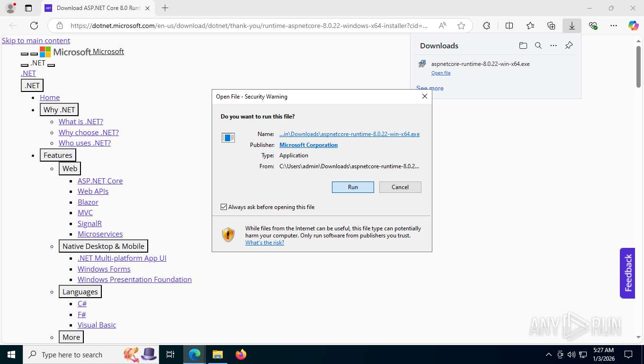The image size is (644, 364).
Task: Expand the Web submenu button
Action: [70, 168]
